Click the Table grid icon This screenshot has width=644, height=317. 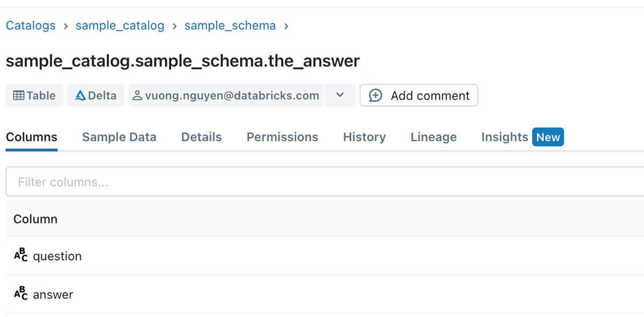click(x=19, y=96)
